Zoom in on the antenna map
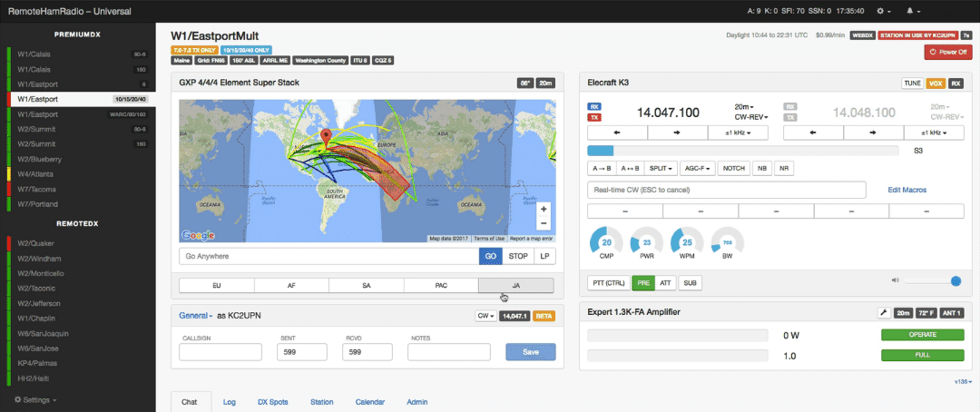The width and height of the screenshot is (980, 412). click(x=544, y=209)
